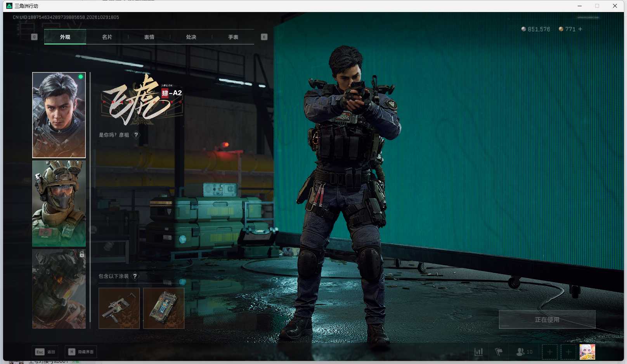
Task: Select the weapon skin thumbnail under 包含以下涂装
Action: tap(119, 308)
